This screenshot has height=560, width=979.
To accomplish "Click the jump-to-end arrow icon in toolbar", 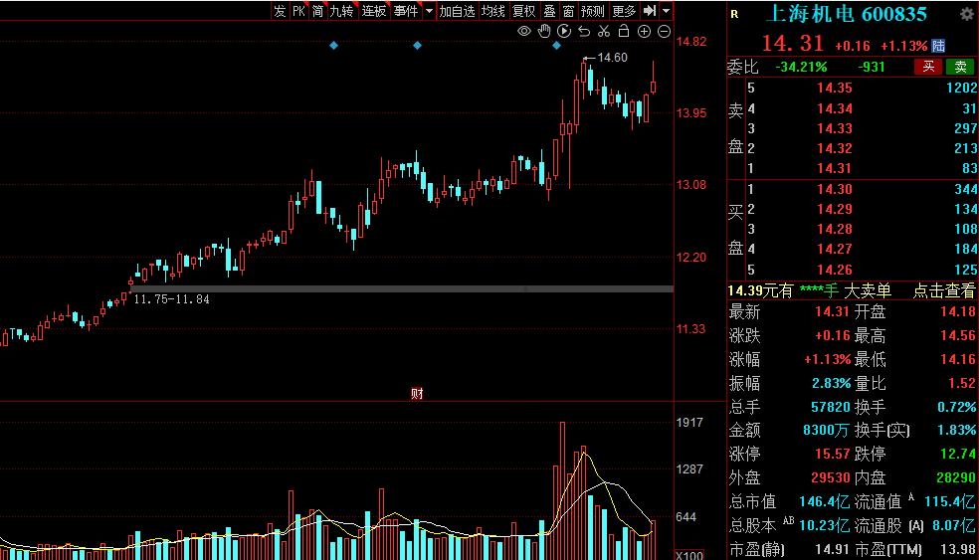I will point(650,11).
